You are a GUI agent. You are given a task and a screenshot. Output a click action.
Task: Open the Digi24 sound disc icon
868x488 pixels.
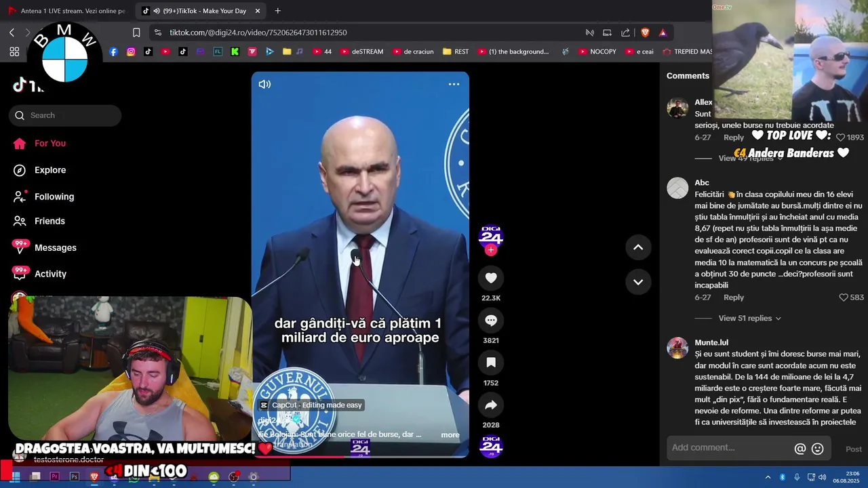point(491,446)
